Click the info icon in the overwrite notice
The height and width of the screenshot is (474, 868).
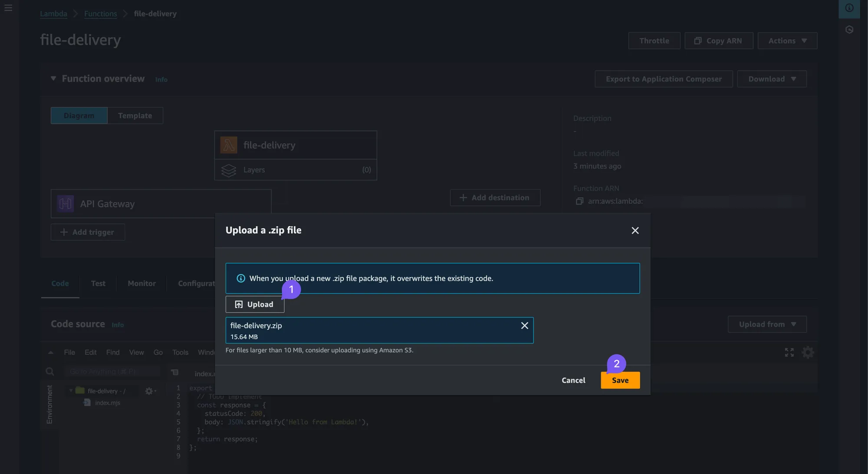[240, 278]
